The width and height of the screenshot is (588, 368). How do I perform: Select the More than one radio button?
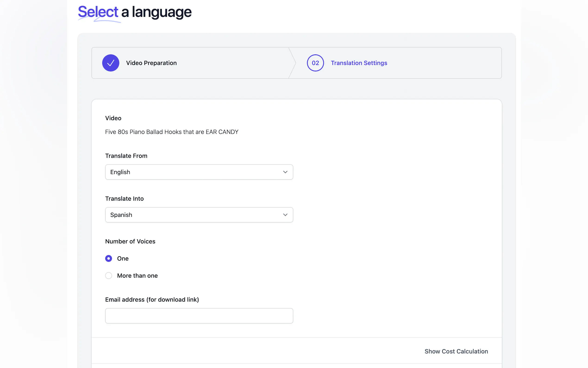(x=109, y=276)
